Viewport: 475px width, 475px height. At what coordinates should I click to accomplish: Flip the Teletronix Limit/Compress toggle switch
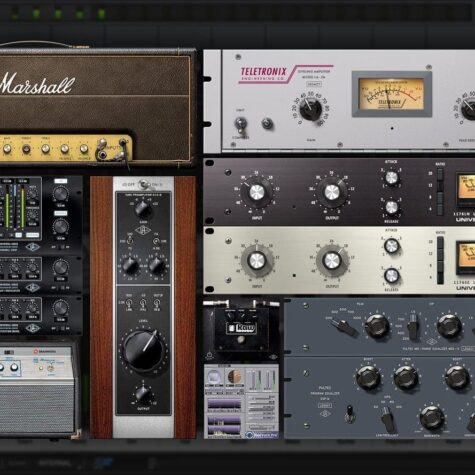(240, 125)
